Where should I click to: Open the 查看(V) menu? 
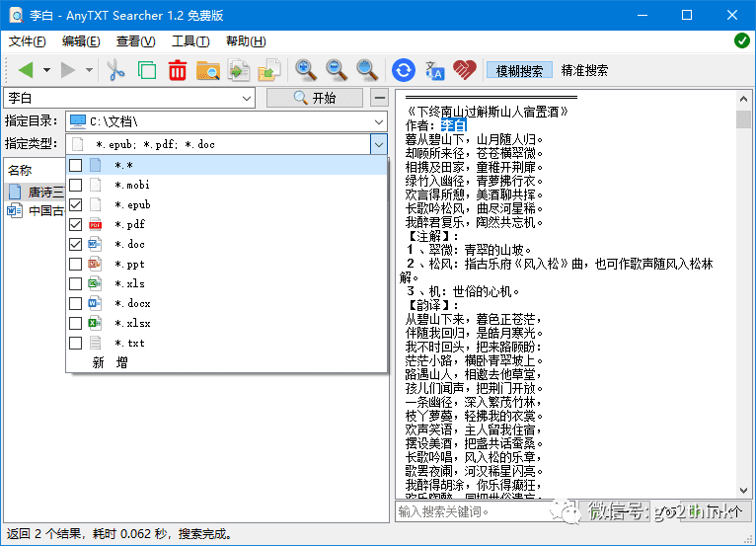coord(135,41)
